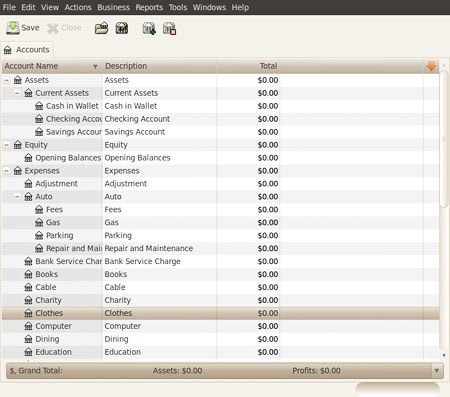Open the Reports menu
The image size is (450, 397).
click(149, 7)
